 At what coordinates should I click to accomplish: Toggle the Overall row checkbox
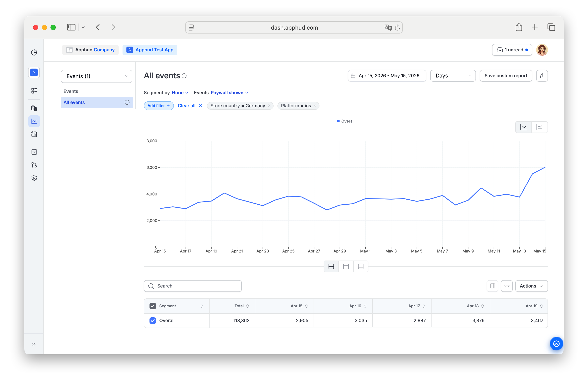coord(153,321)
